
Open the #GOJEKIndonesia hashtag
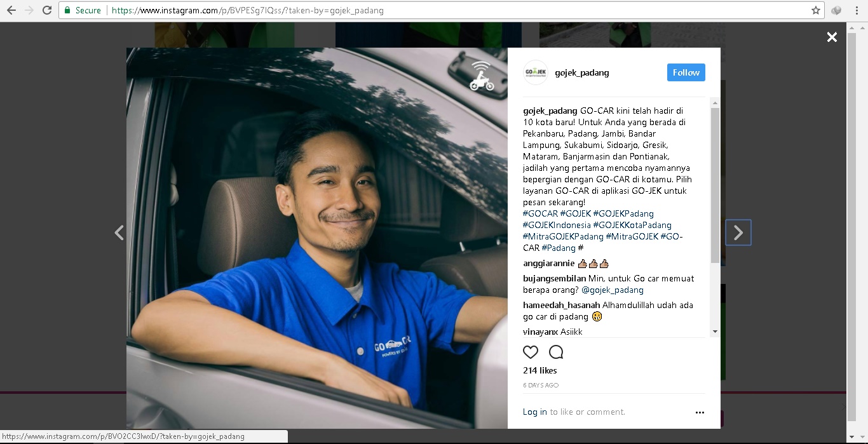tap(557, 225)
